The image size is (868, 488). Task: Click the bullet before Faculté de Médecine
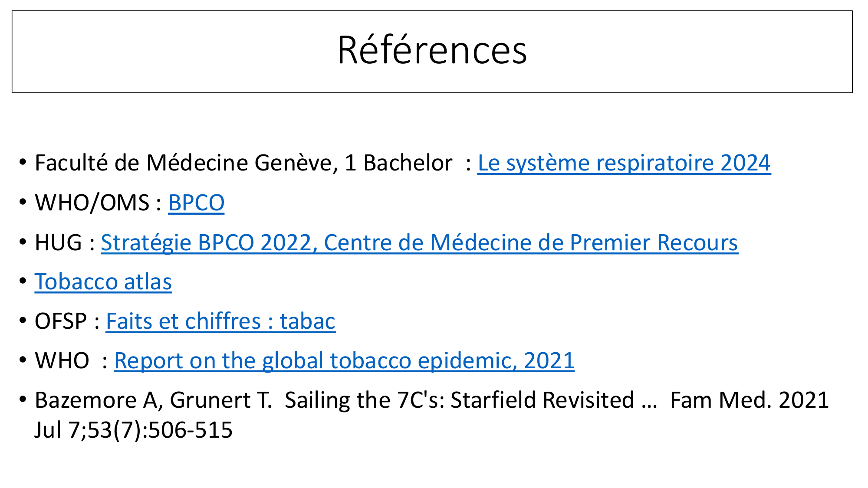[x=23, y=162]
